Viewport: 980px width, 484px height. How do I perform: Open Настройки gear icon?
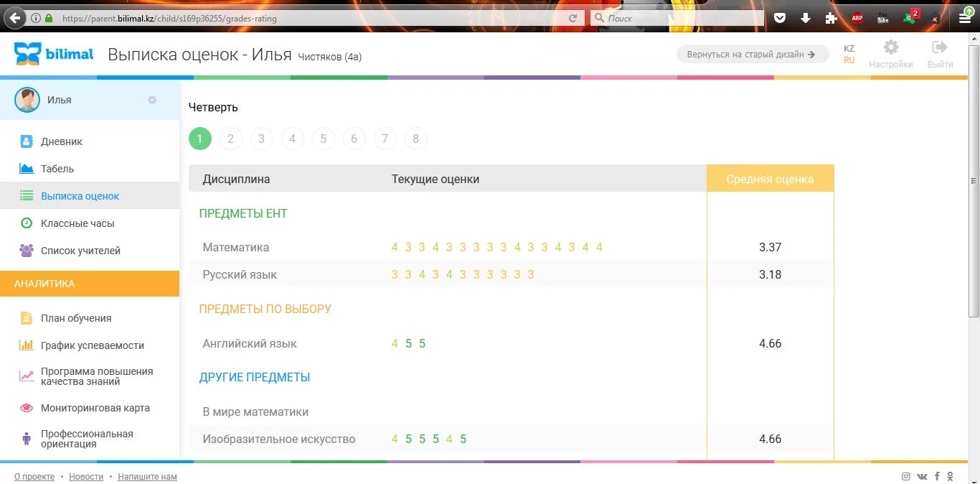(x=891, y=47)
